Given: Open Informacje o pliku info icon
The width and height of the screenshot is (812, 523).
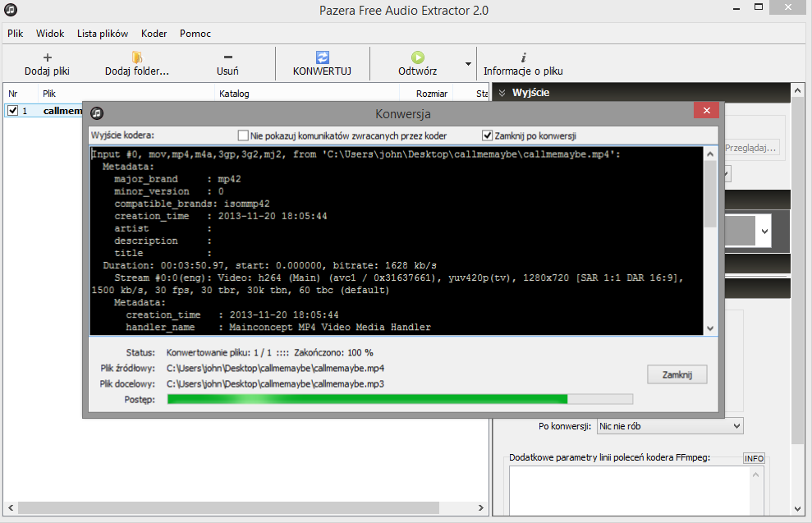Looking at the screenshot, I should pos(523,57).
